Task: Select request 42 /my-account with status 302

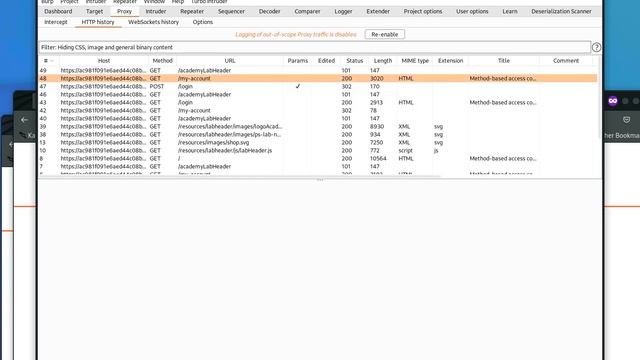Action: click(x=318, y=110)
